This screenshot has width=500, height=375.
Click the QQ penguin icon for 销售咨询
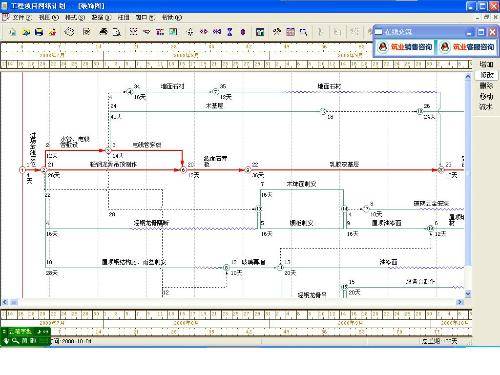[x=383, y=47]
